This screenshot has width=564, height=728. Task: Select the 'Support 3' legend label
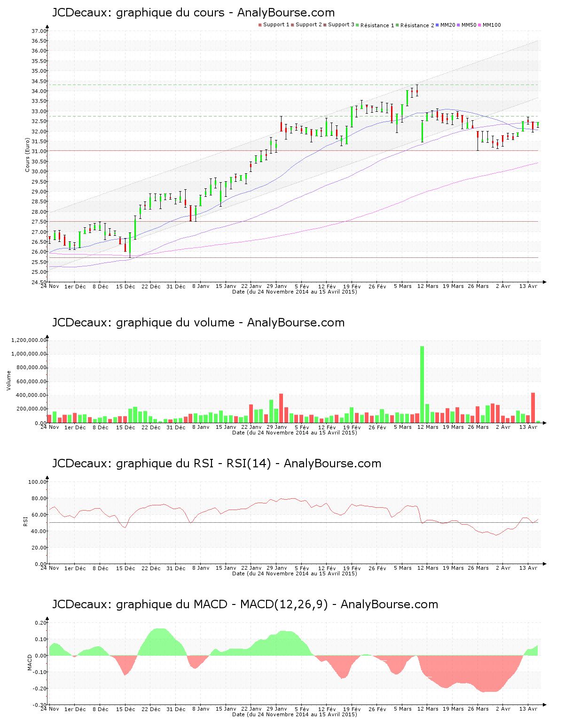tap(341, 24)
